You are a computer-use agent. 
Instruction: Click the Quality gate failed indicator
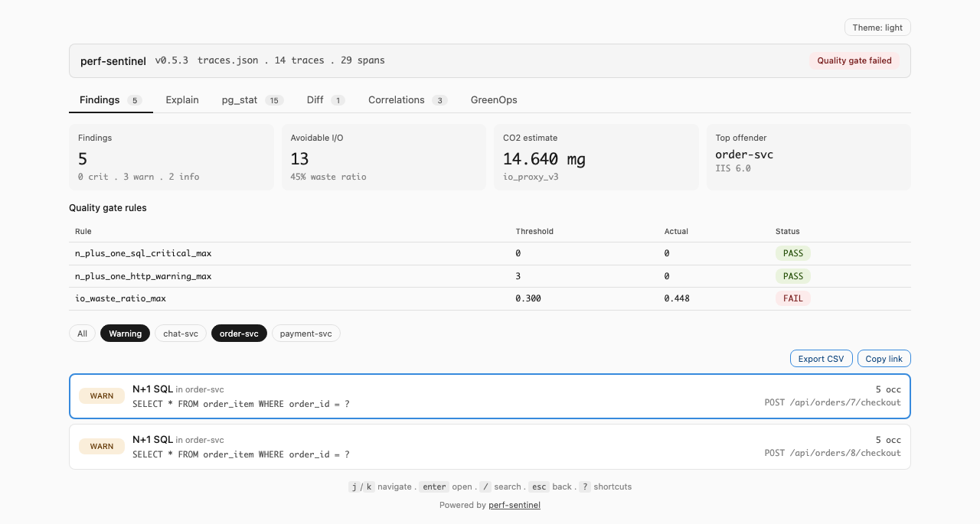[854, 60]
